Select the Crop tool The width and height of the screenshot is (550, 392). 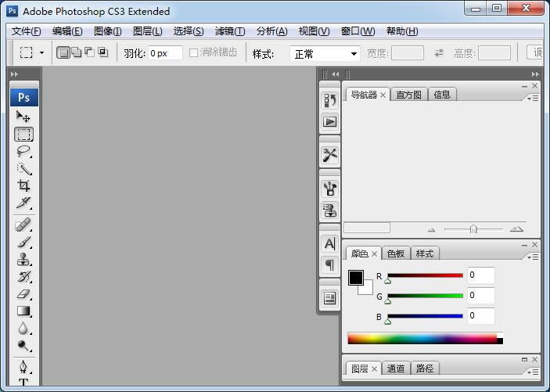coord(23,185)
